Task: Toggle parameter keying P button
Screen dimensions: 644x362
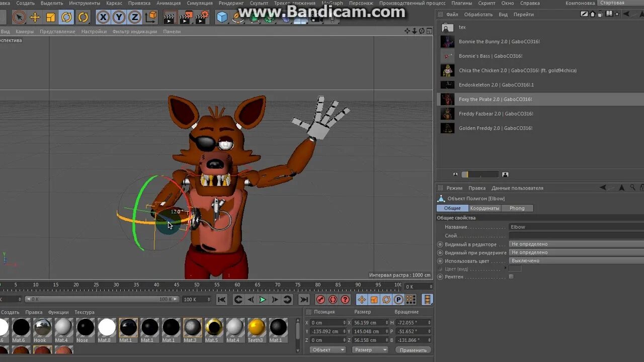Action: [x=398, y=300]
